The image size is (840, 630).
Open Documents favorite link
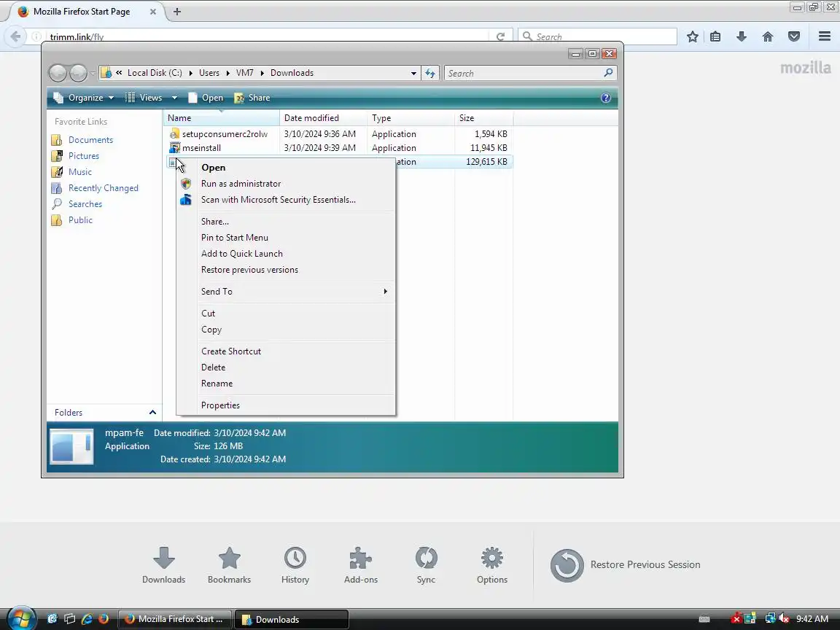tap(82, 140)
